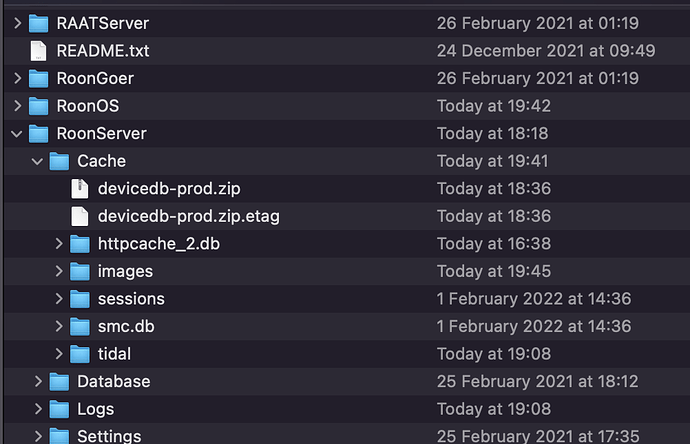The height and width of the screenshot is (444, 690).
Task: Click the Logs folder icon
Action: pyautogui.click(x=59, y=409)
